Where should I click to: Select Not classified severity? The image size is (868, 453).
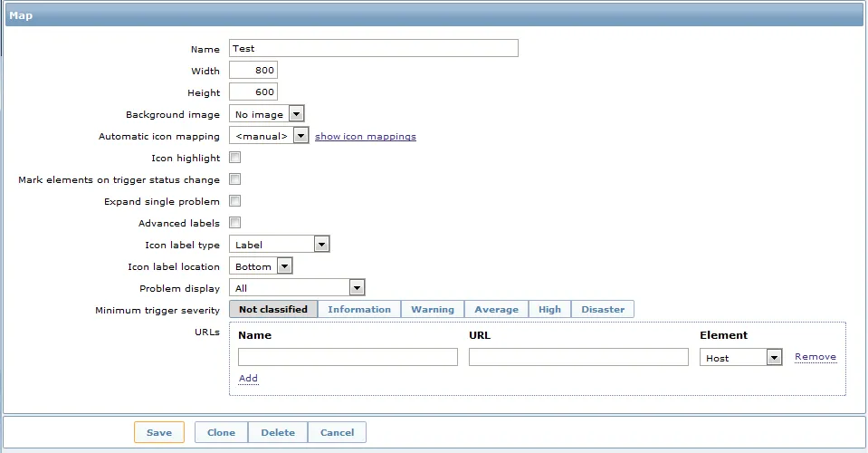tap(273, 309)
